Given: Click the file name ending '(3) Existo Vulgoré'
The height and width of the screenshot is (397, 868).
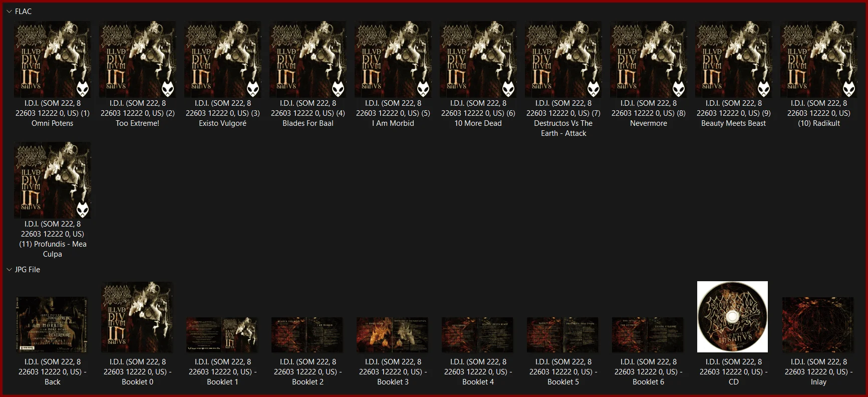Looking at the screenshot, I should pyautogui.click(x=223, y=113).
